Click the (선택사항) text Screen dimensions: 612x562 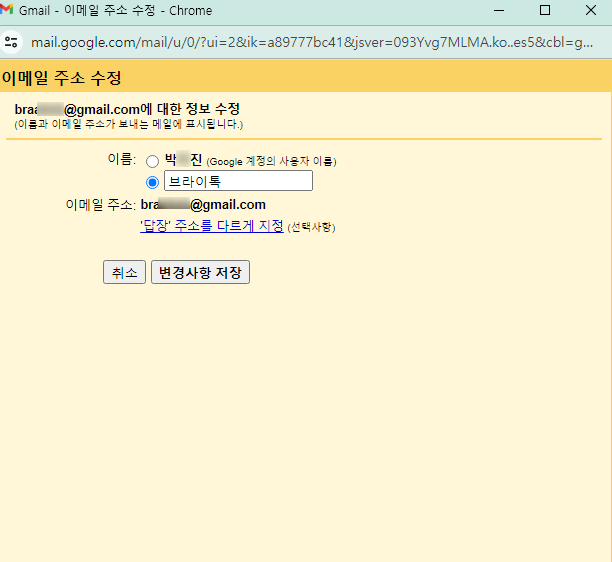311,227
